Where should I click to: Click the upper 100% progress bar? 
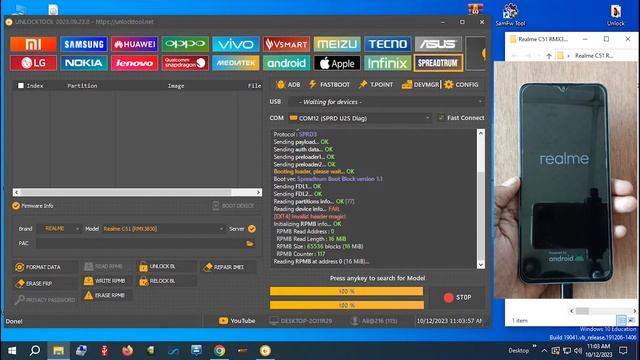[347, 291]
